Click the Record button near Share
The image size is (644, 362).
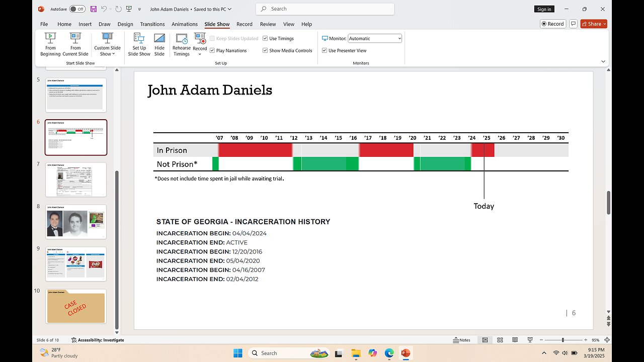(552, 24)
